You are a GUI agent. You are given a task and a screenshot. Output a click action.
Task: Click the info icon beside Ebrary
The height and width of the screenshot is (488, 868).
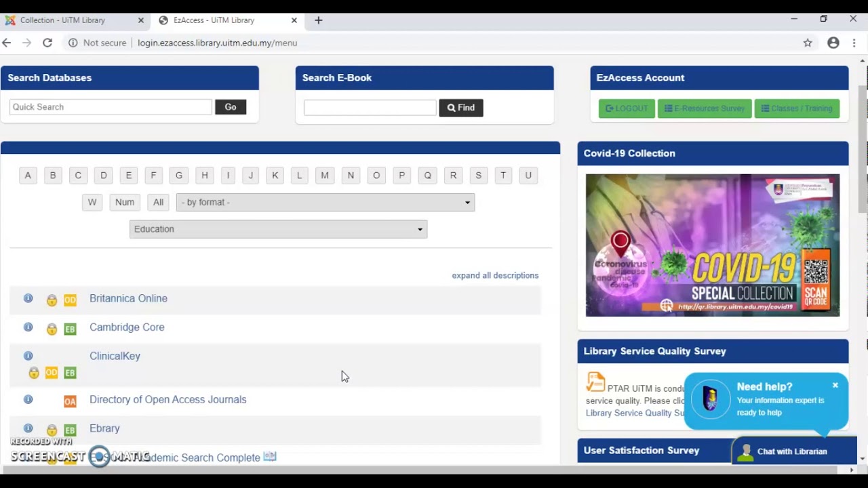pyautogui.click(x=28, y=428)
